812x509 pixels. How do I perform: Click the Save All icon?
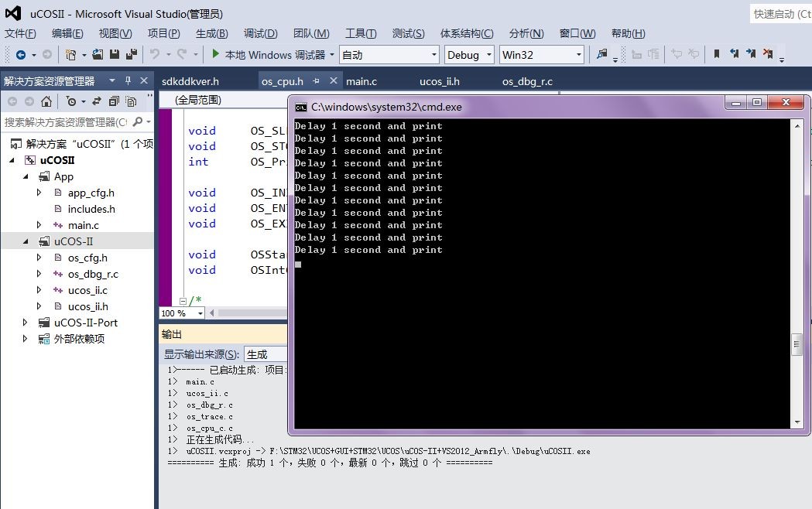point(132,54)
